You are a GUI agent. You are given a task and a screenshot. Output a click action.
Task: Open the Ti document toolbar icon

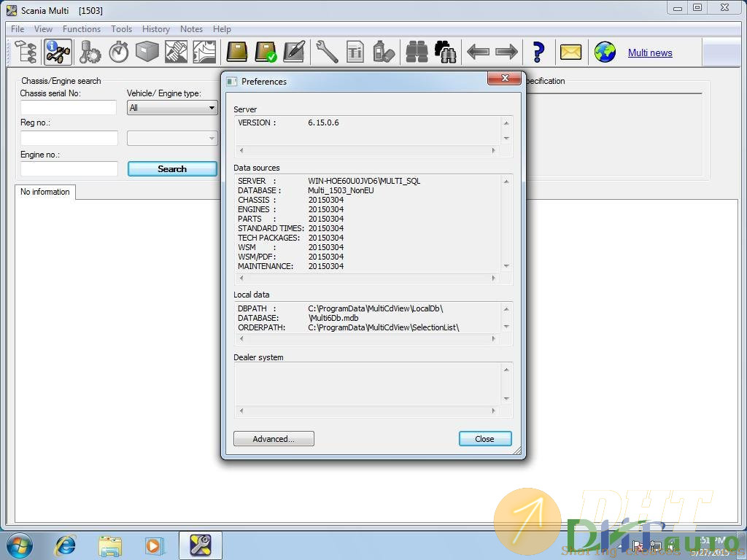[x=355, y=52]
